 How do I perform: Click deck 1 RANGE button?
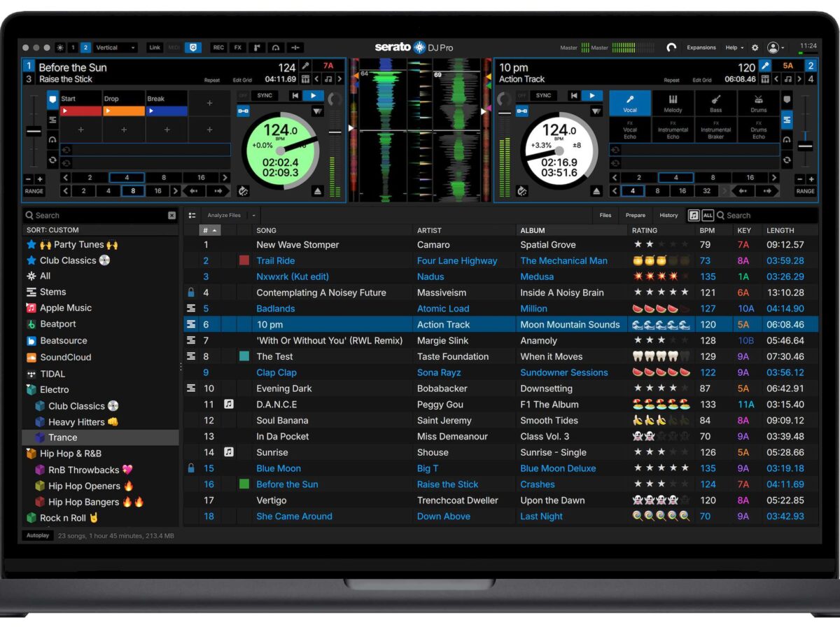pyautogui.click(x=34, y=191)
